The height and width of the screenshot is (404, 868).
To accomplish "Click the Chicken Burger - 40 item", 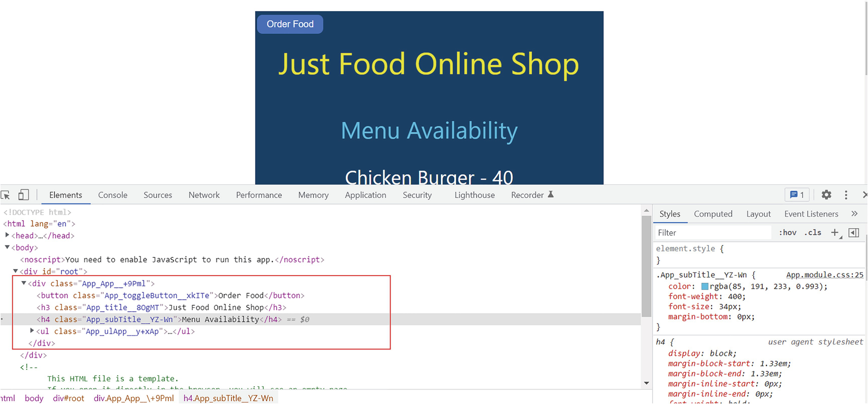I will (x=429, y=177).
